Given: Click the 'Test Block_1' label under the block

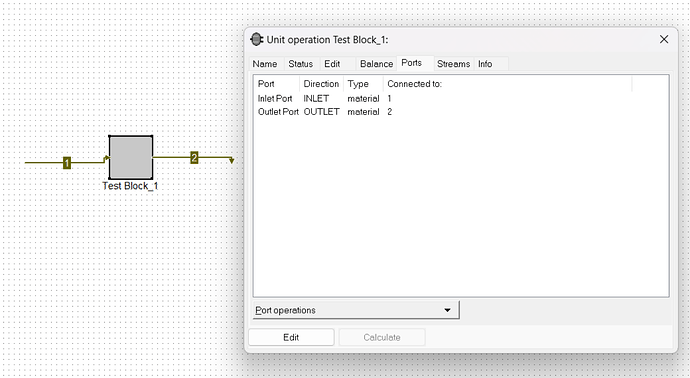Looking at the screenshot, I should click(x=130, y=186).
